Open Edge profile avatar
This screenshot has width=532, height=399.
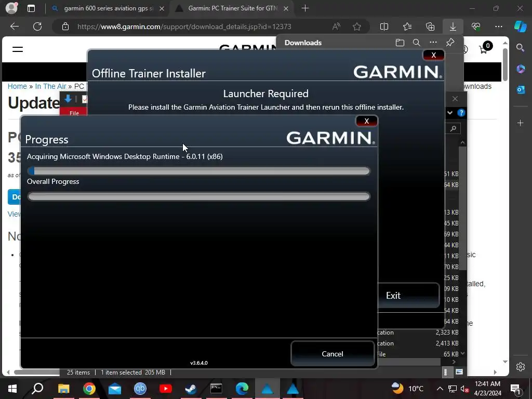pyautogui.click(x=11, y=8)
